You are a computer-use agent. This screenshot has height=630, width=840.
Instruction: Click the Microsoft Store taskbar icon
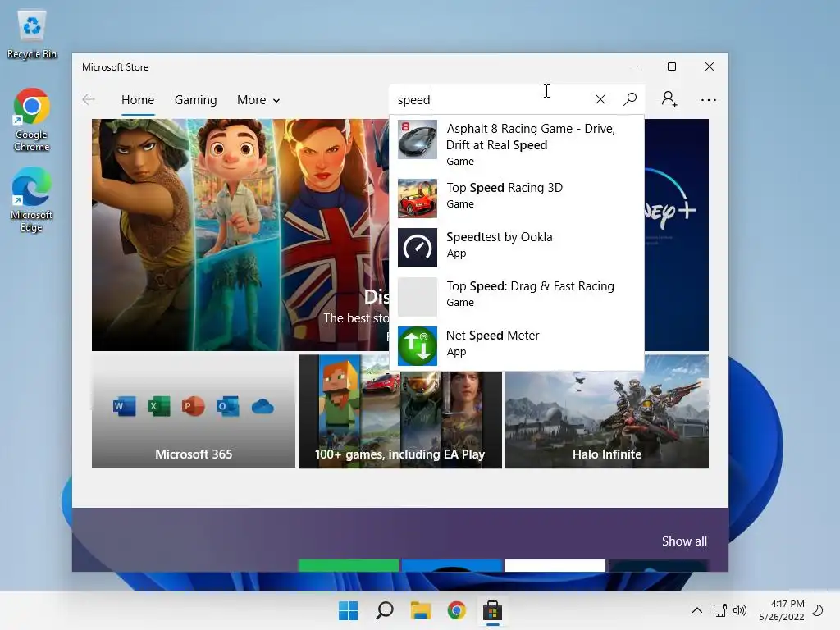tap(492, 610)
